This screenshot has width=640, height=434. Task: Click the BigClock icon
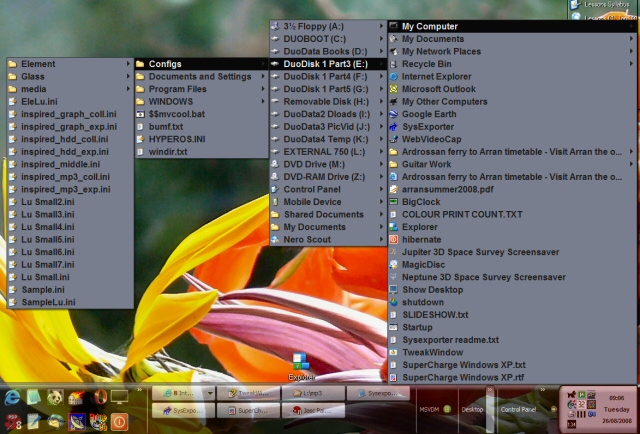click(x=393, y=202)
